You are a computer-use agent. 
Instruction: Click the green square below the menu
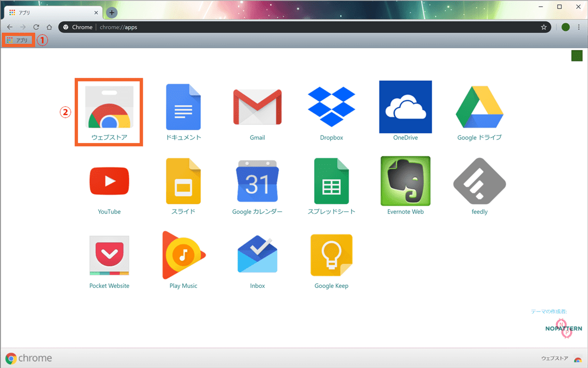pyautogui.click(x=577, y=56)
